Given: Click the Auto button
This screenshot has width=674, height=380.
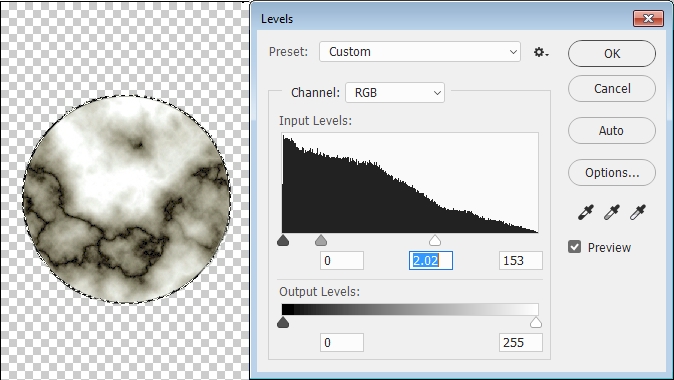Looking at the screenshot, I should 612,130.
